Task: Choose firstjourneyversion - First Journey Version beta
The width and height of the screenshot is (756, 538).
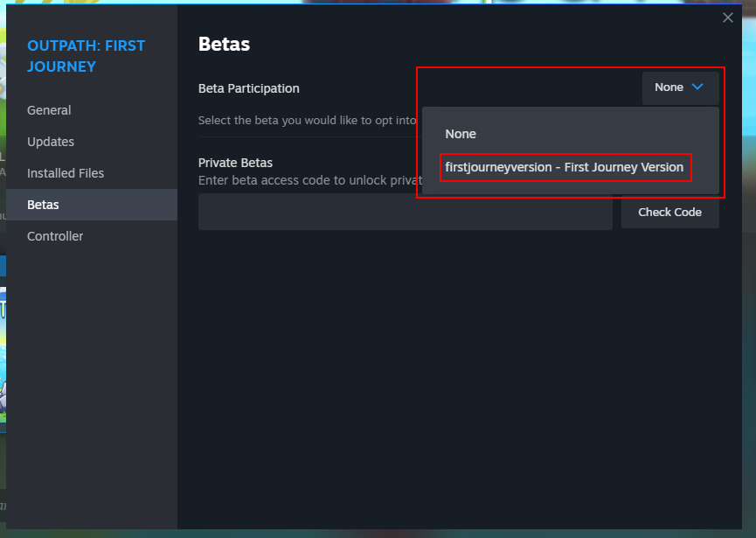Action: click(565, 166)
